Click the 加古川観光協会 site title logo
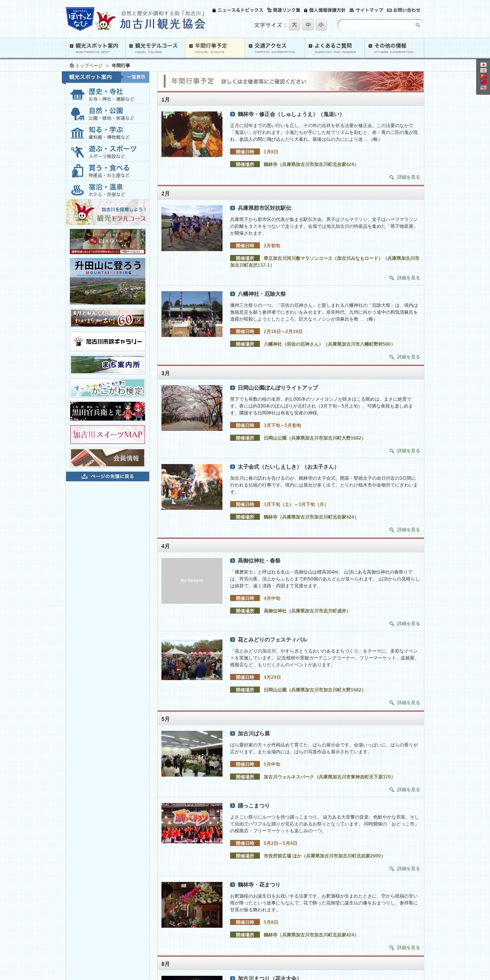Image resolution: width=490 pixels, height=980 pixels. tap(163, 20)
